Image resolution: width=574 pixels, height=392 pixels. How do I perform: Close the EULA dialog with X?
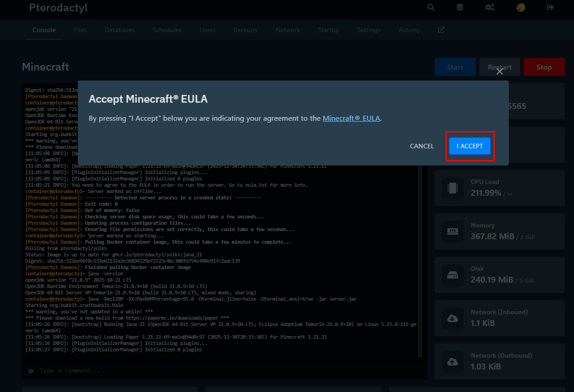click(500, 71)
